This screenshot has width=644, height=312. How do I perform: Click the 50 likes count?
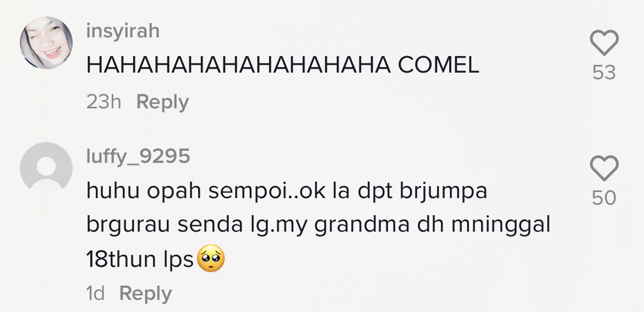click(604, 198)
